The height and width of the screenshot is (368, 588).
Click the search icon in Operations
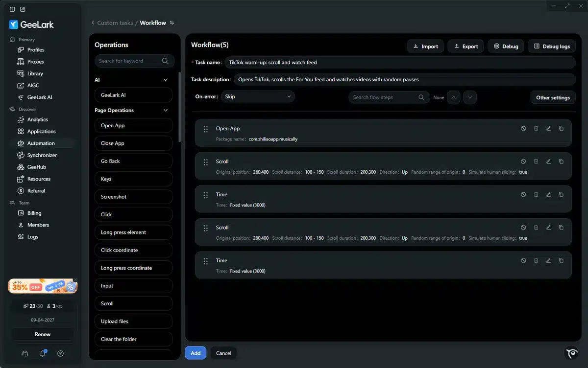point(165,61)
